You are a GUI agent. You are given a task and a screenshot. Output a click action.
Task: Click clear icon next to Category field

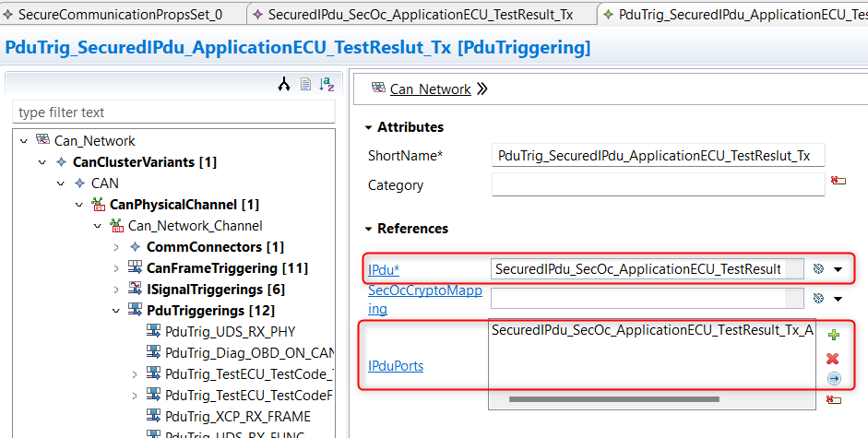pyautogui.click(x=838, y=181)
